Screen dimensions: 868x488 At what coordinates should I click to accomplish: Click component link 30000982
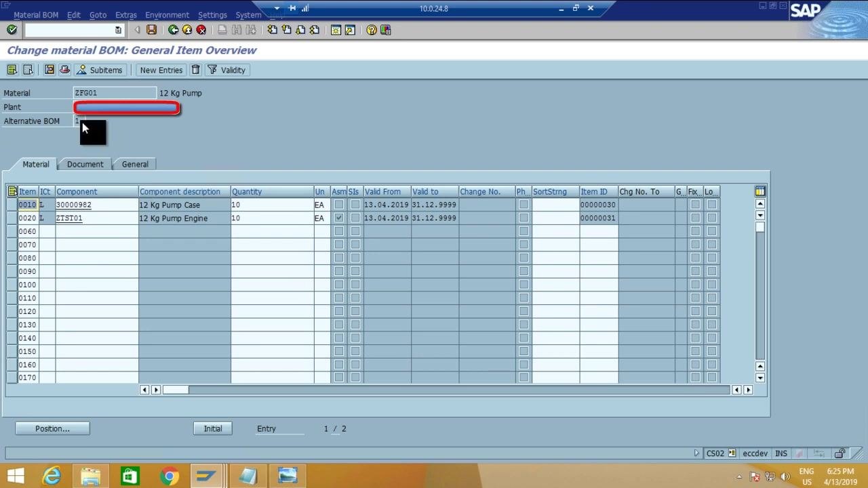pyautogui.click(x=73, y=205)
